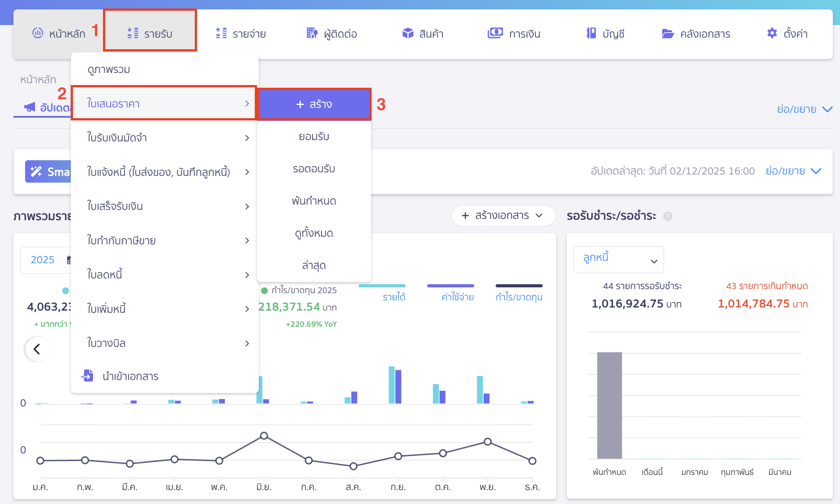The height and width of the screenshot is (504, 840).
Task: Click the help icon beside รอรับชำระ/รอชำระ
Action: [667, 216]
